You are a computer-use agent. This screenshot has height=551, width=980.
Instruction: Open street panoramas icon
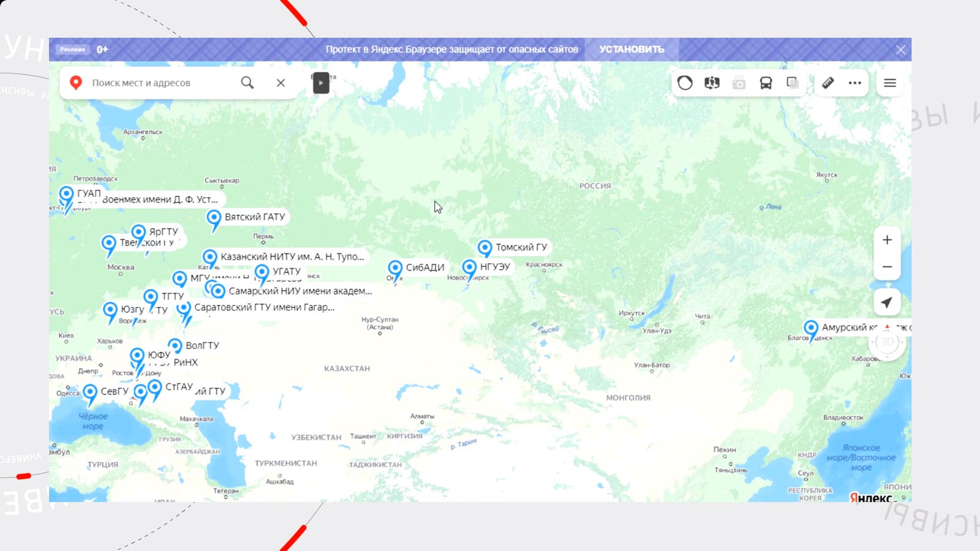[712, 83]
